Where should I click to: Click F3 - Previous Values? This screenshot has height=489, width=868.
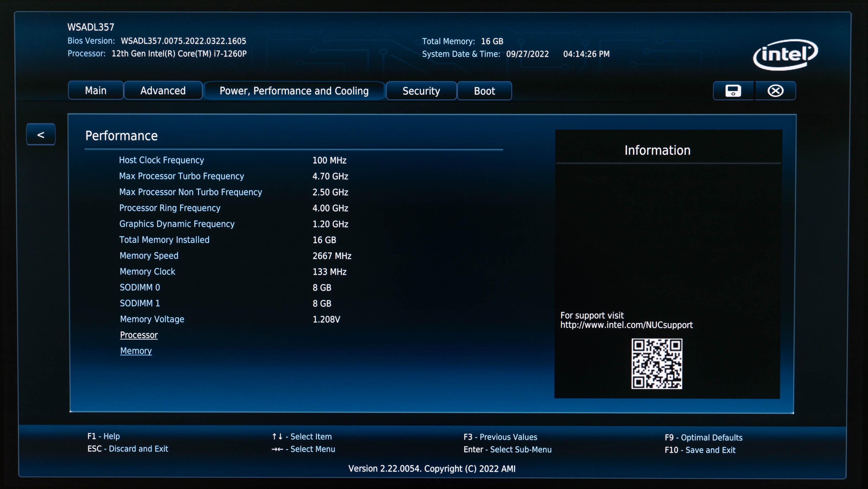pos(500,437)
